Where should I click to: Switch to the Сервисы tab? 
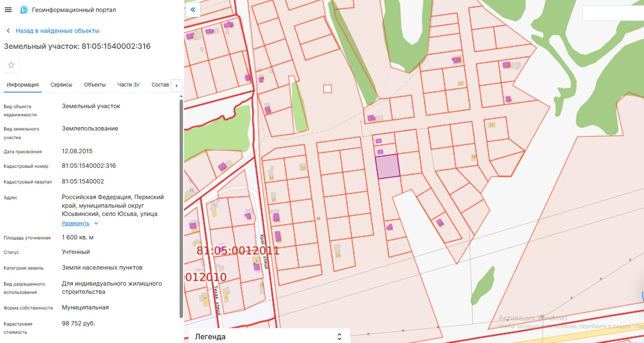pos(61,85)
